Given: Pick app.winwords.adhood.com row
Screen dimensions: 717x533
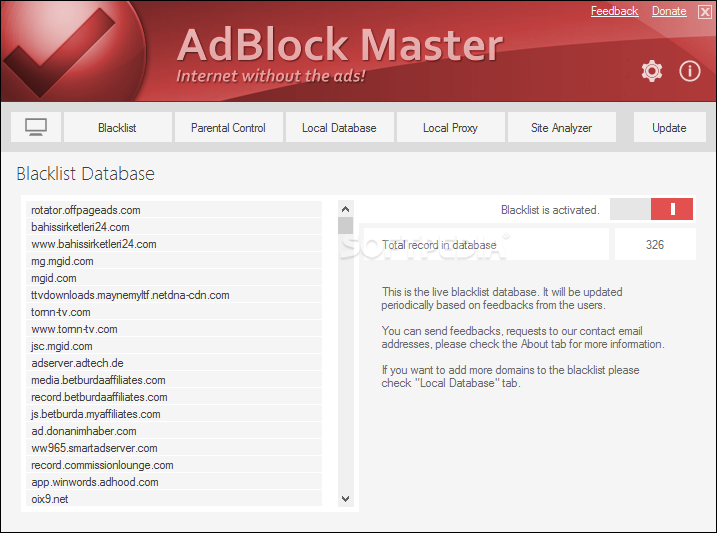Looking at the screenshot, I should tap(174, 482).
